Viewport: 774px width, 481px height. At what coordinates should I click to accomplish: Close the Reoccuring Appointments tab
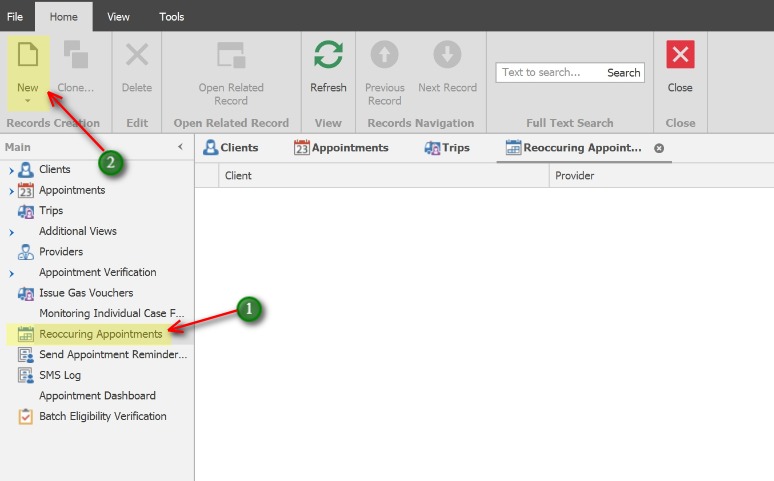point(659,148)
